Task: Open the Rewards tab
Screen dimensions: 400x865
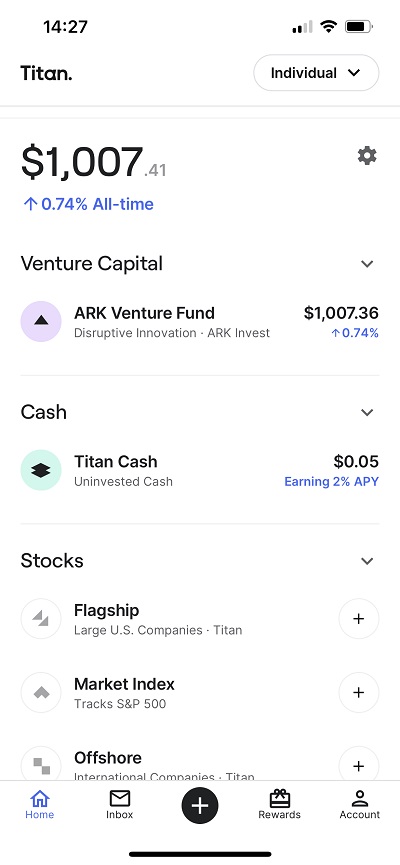Action: click(280, 804)
